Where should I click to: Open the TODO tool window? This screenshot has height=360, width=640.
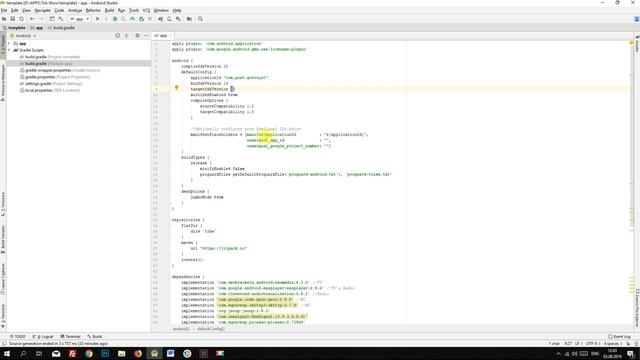[18, 336]
